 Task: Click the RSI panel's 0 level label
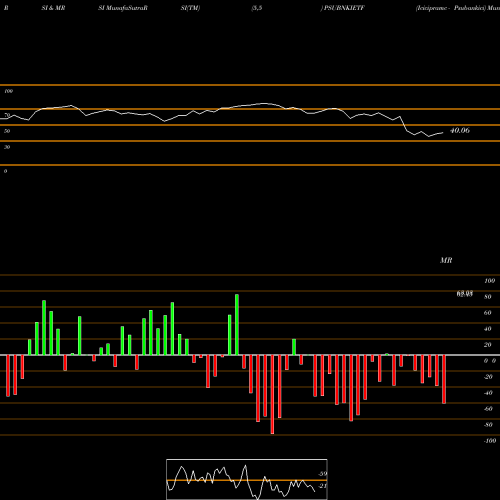(x=5, y=171)
